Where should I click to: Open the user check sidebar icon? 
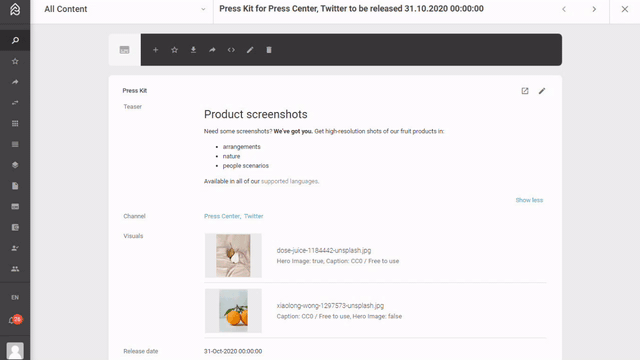pos(15,248)
